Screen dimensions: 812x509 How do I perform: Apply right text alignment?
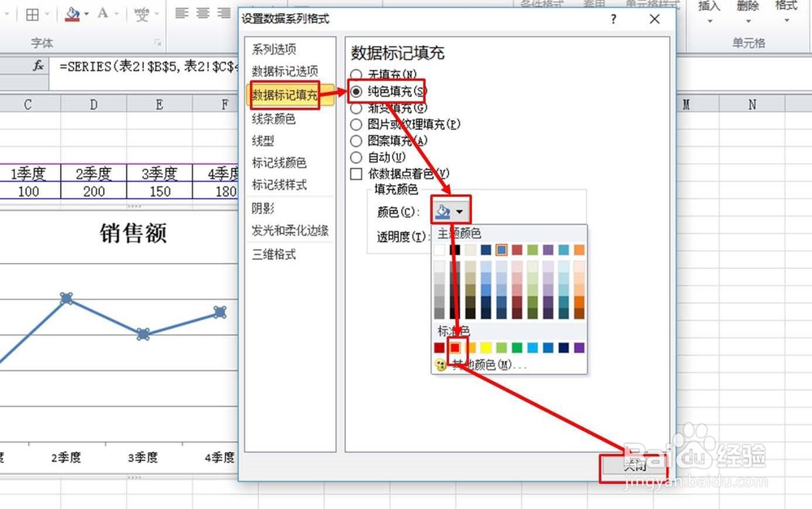click(x=224, y=13)
